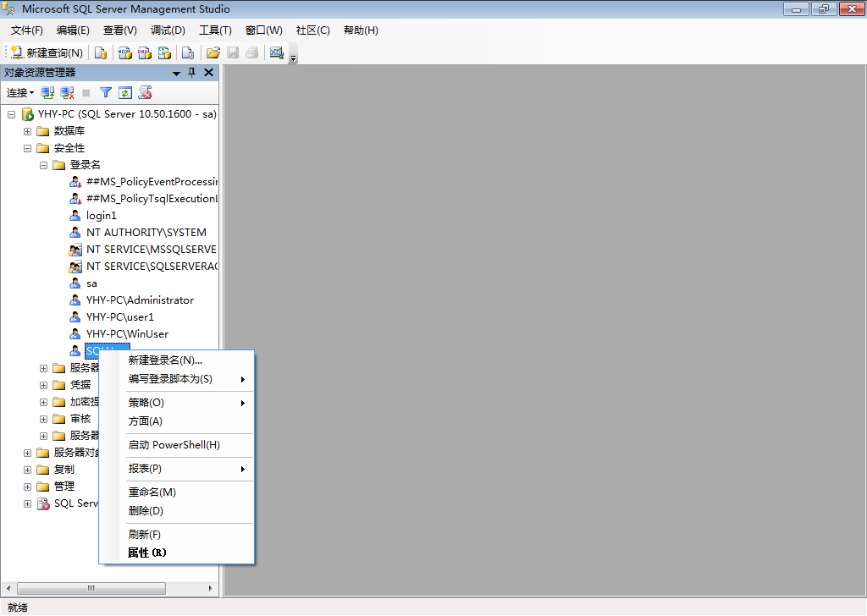867x616 pixels.
Task: Click the 新建查询(N) toolbar button
Action: tap(47, 53)
